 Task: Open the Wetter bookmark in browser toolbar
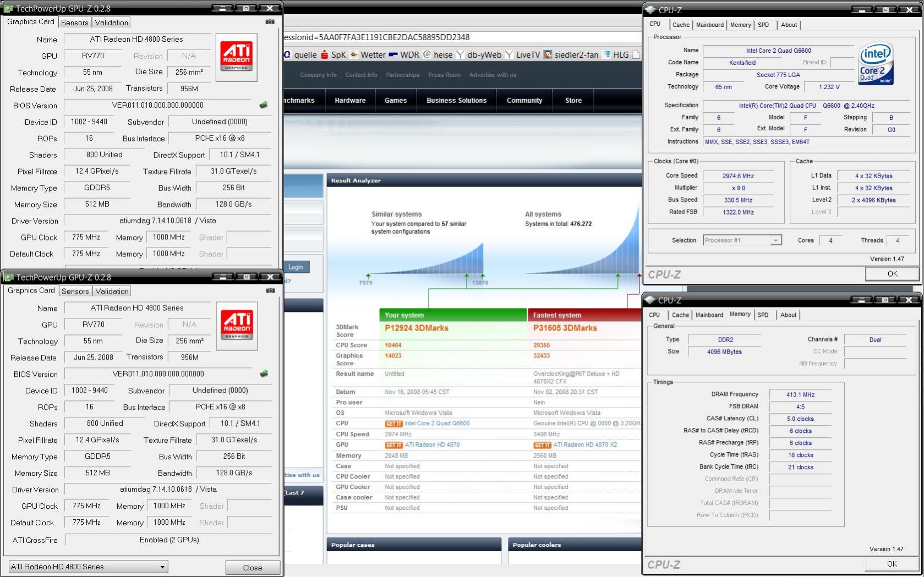tap(368, 54)
